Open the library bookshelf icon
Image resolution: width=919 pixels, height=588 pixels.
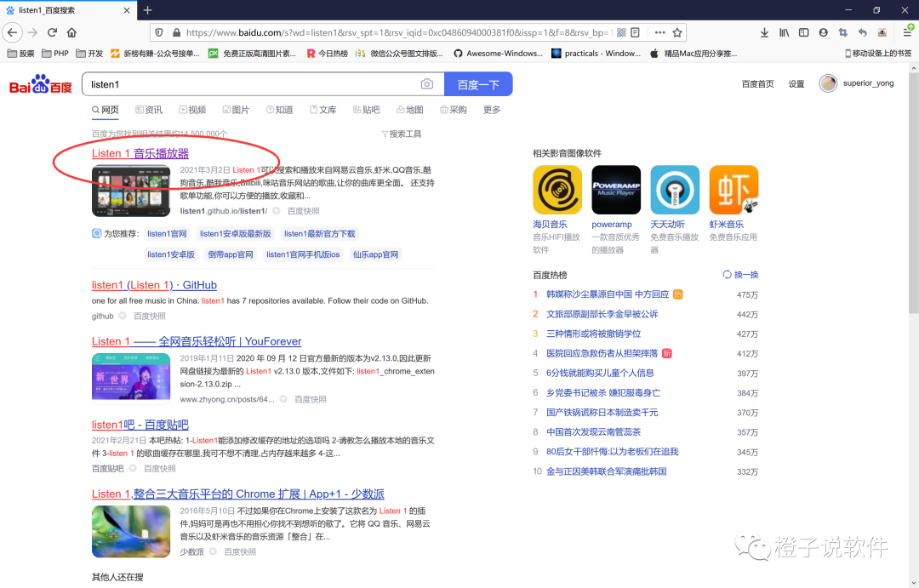[x=785, y=33]
